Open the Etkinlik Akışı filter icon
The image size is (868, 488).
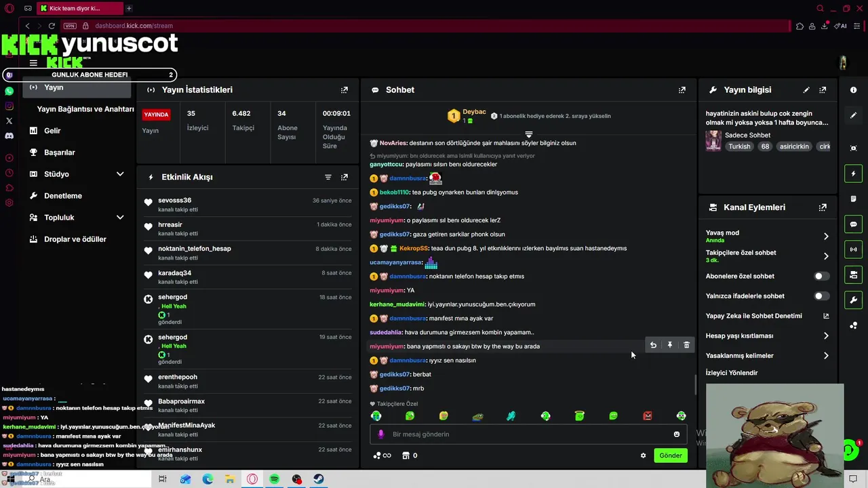click(x=328, y=177)
